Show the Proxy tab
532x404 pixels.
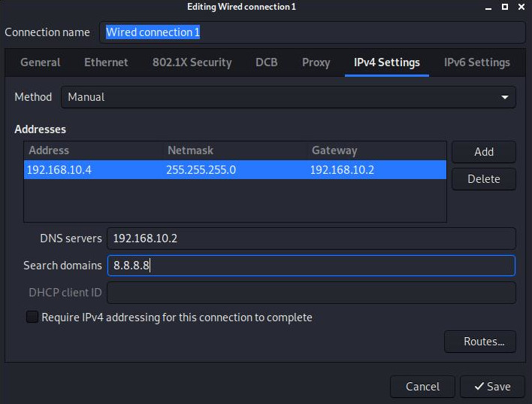point(316,62)
